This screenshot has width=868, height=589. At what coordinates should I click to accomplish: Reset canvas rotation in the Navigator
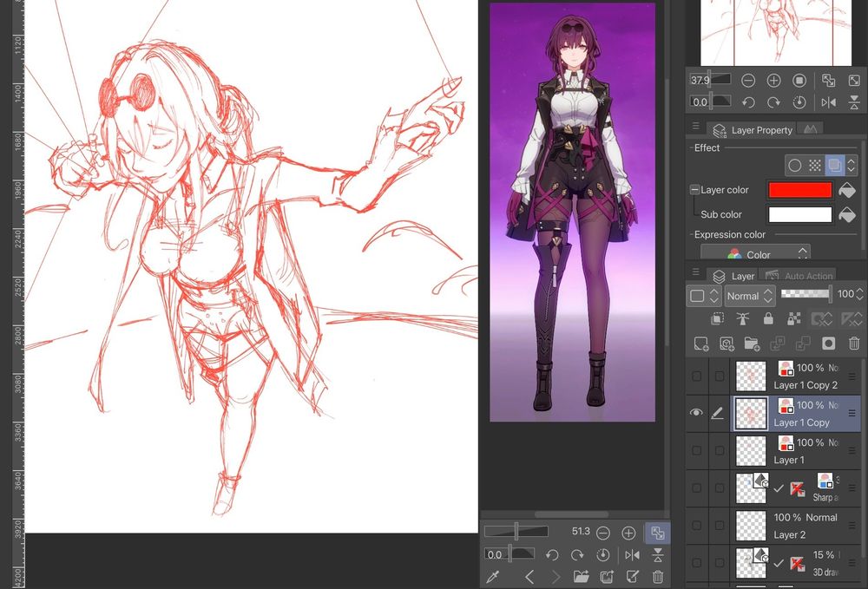pyautogui.click(x=799, y=102)
